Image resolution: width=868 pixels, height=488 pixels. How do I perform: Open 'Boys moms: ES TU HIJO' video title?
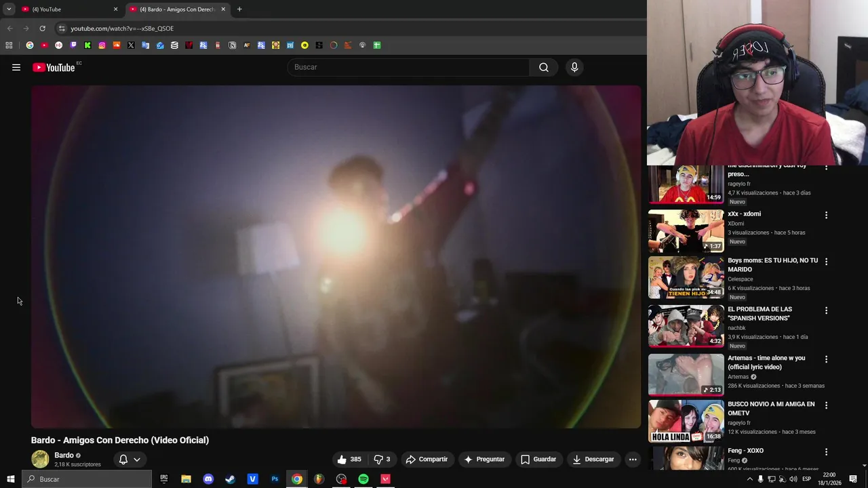(x=772, y=265)
